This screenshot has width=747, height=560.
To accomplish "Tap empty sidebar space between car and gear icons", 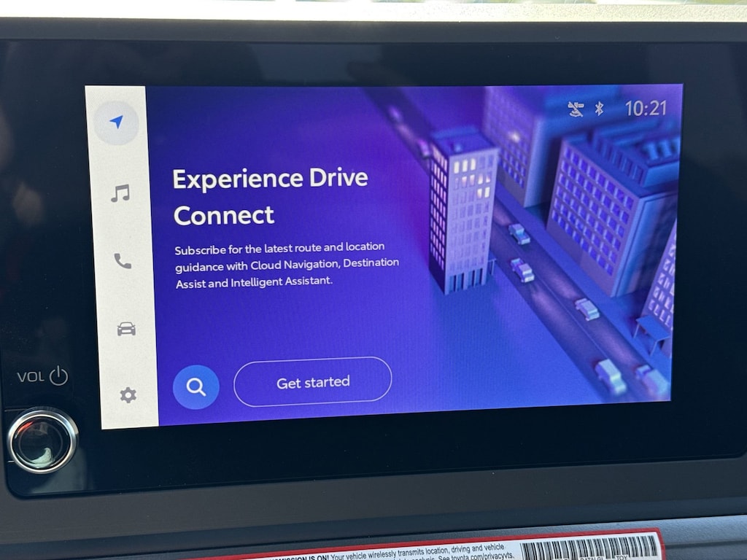I will pos(127,362).
